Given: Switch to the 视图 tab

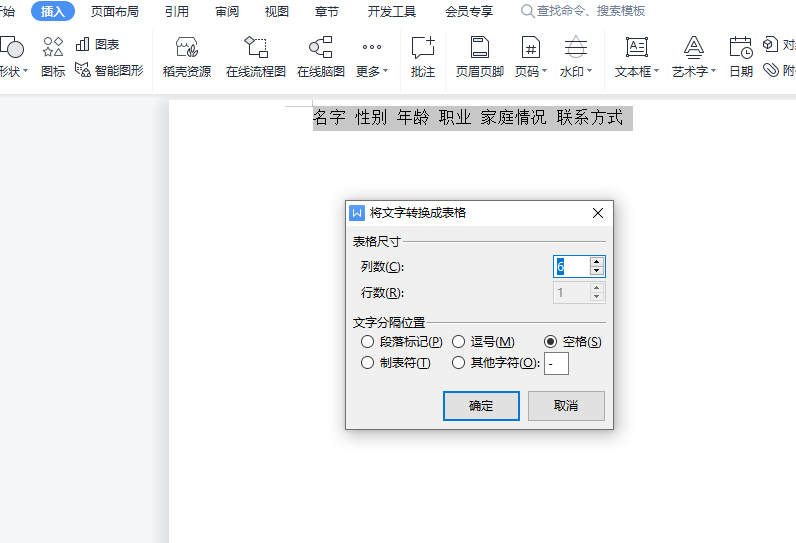Looking at the screenshot, I should point(277,11).
